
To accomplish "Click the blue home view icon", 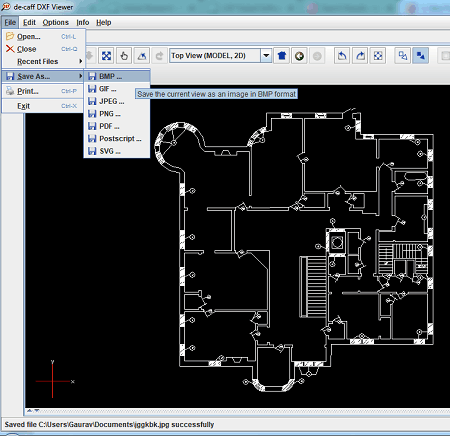I will click(x=282, y=56).
